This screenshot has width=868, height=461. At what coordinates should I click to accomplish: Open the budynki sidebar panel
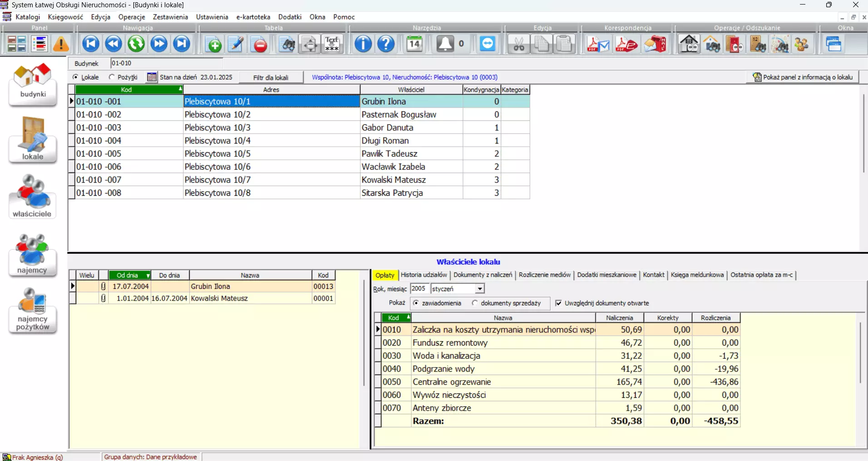click(33, 84)
